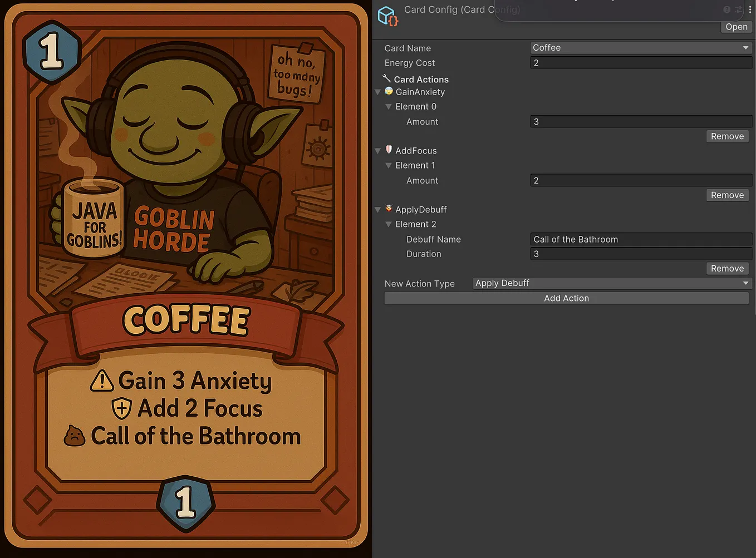Open the New Action Type dropdown

611,283
